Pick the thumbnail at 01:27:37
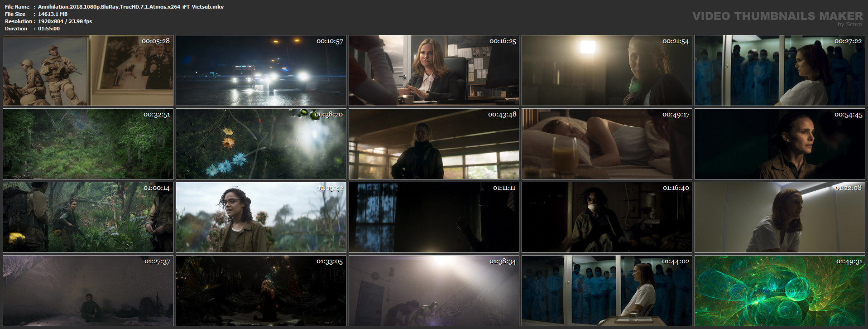Viewport: 868px width, 329px height. coord(88,290)
